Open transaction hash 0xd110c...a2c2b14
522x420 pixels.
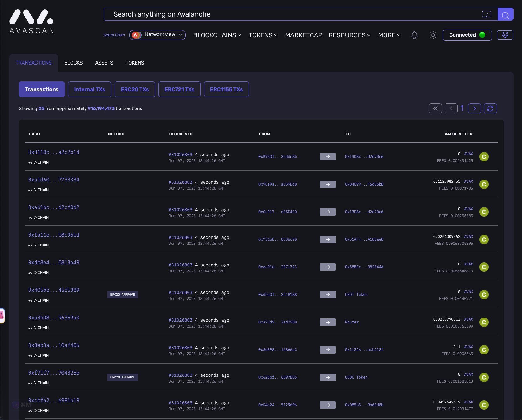pos(54,152)
